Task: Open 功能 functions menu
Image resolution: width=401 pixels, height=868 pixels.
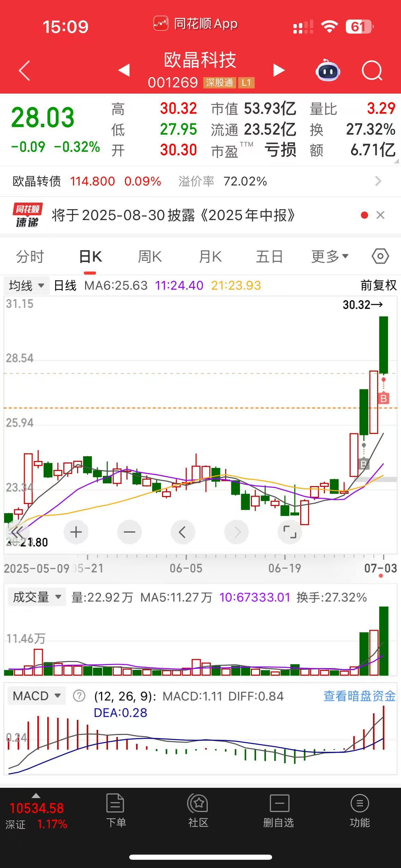Action: pos(360,811)
